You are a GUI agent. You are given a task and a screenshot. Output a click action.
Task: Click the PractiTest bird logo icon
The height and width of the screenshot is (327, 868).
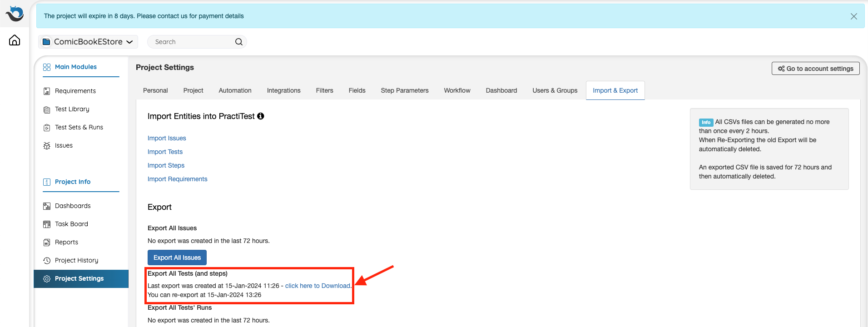pos(15,13)
